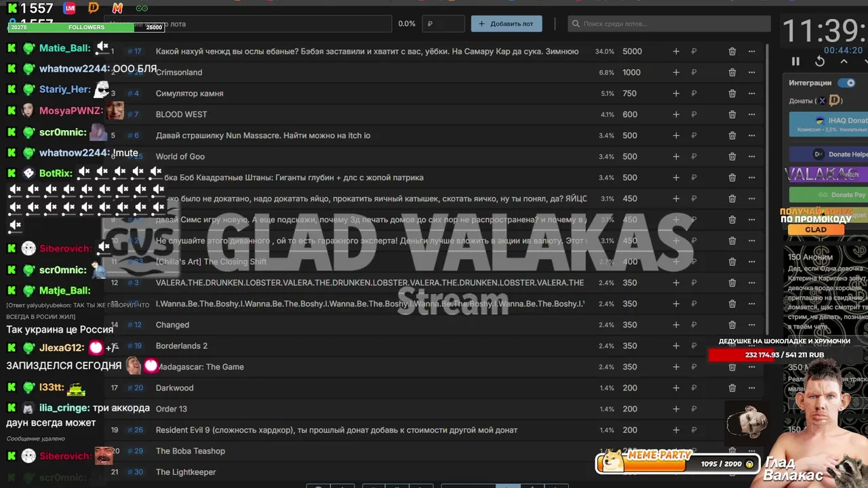Open more options for Nun Massacre lot
Image resolution: width=868 pixels, height=488 pixels.
(x=751, y=136)
